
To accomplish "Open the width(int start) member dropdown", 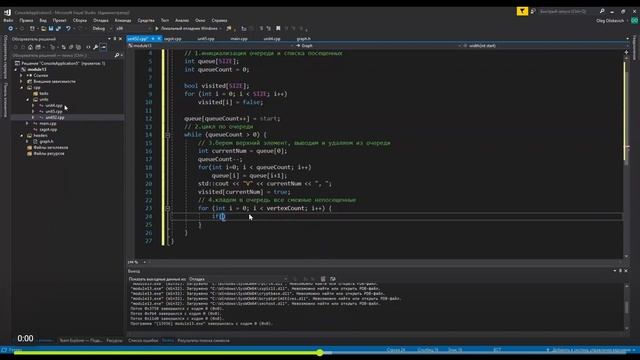I will 545,46.
